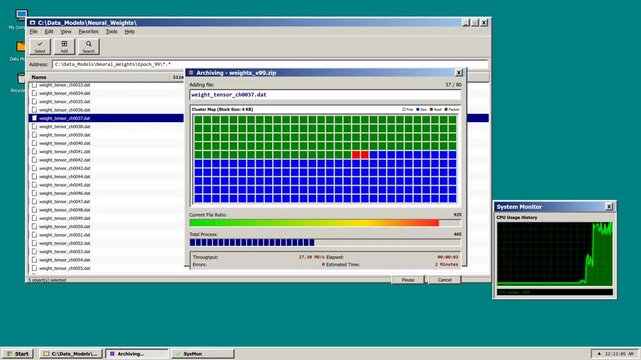Image resolution: width=641 pixels, height=360 pixels.
Task: Select file weight_tensor_ch0048.dat
Action: (x=65, y=210)
